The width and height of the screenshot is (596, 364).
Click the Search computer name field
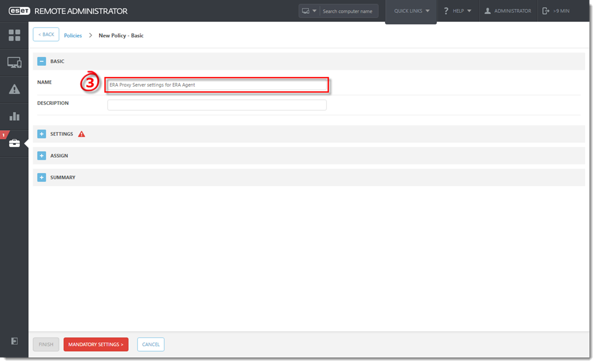349,11
